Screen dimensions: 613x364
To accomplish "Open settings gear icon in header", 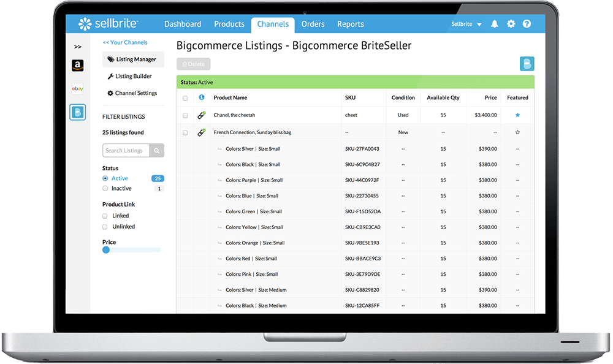I will coord(511,25).
